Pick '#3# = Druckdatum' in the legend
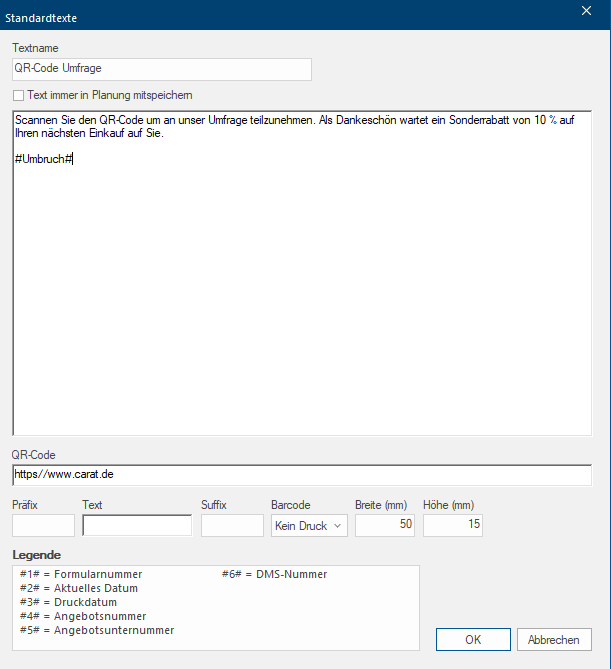Image resolution: width=611 pixels, height=669 pixels. [x=68, y=602]
